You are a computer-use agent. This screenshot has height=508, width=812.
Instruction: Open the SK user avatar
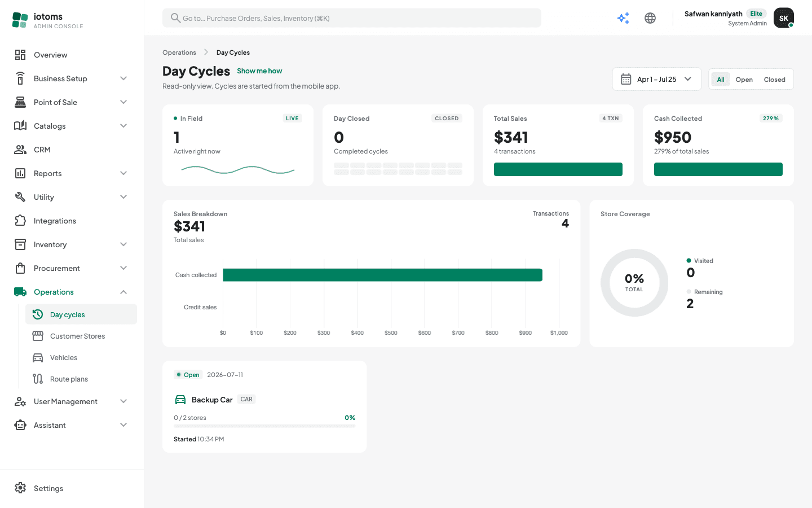click(x=784, y=18)
